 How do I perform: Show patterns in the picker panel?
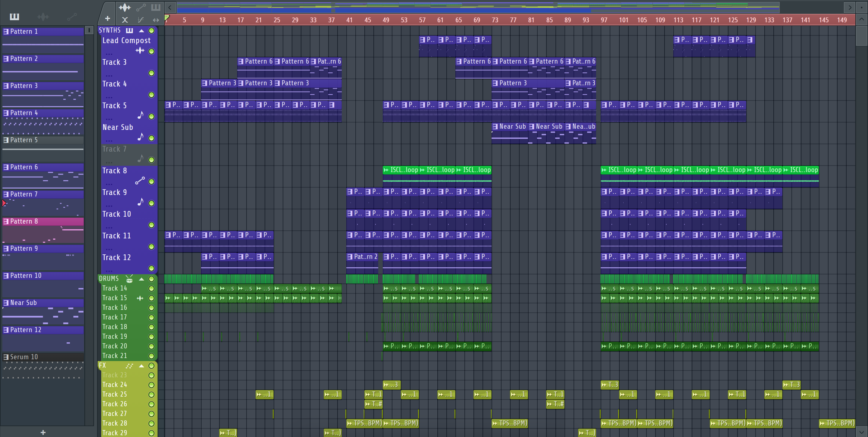[x=14, y=17]
